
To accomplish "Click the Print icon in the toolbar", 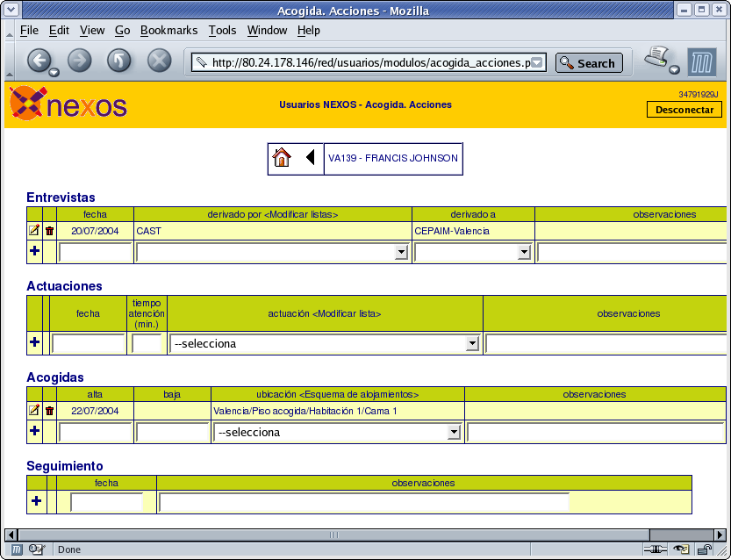I will point(656,57).
